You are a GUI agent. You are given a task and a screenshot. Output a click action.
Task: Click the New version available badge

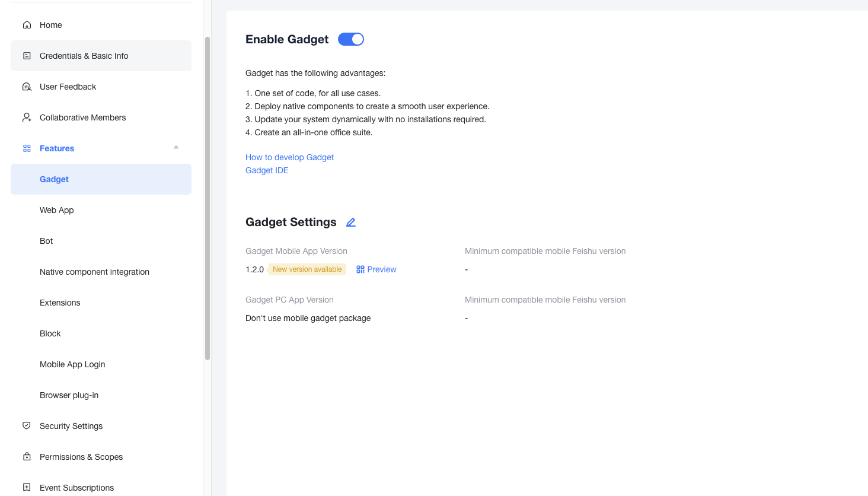pyautogui.click(x=307, y=269)
